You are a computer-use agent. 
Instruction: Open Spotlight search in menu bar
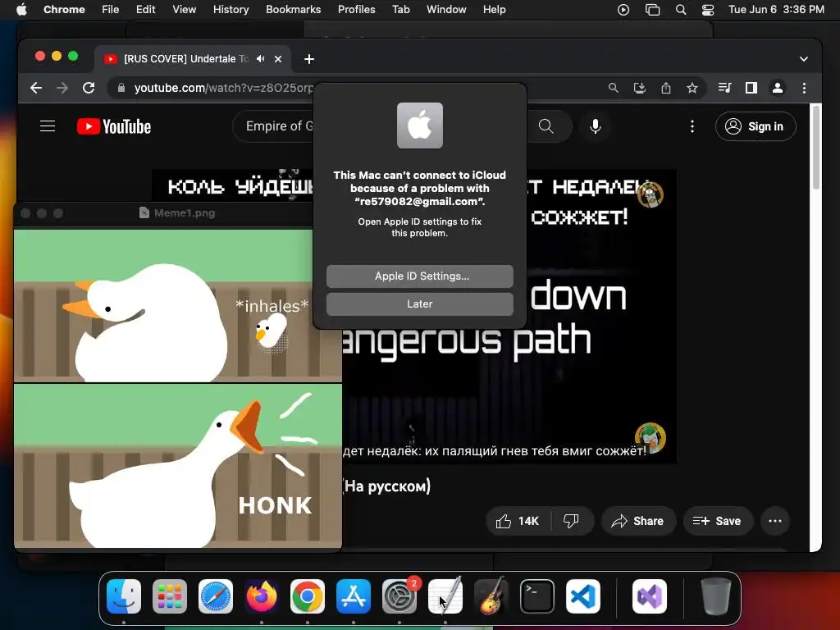coord(680,9)
